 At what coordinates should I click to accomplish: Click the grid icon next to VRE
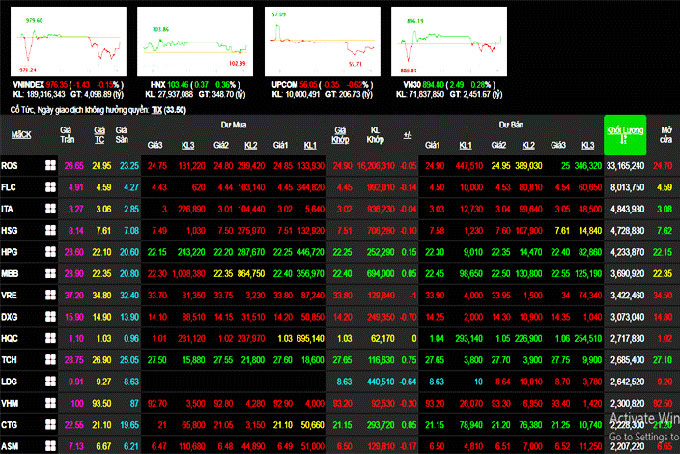coord(46,295)
